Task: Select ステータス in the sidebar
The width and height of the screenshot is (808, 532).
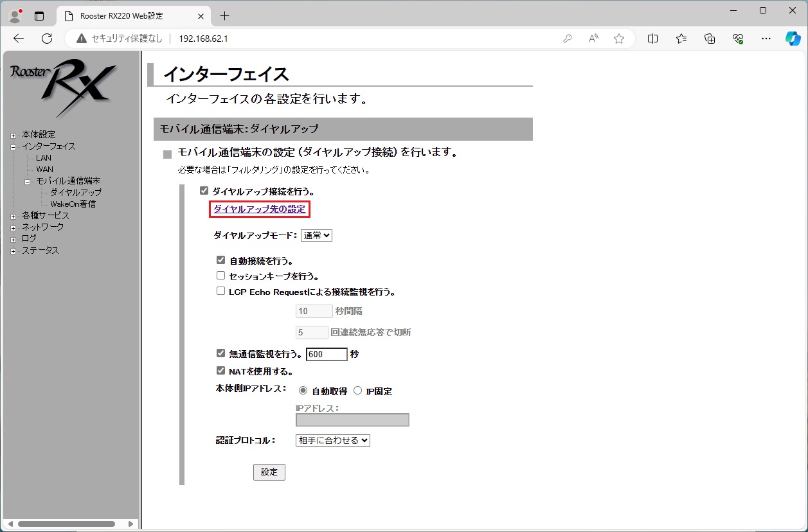Action: tap(40, 250)
